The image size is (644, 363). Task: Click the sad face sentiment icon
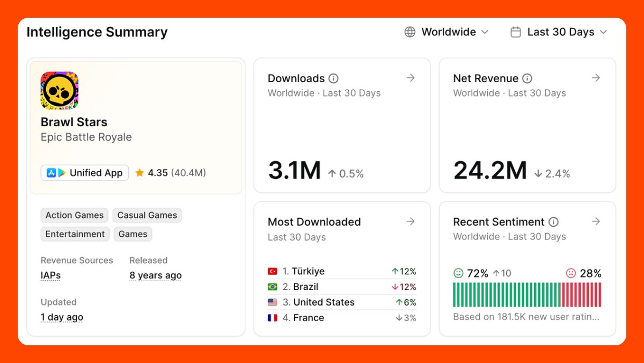coord(571,273)
